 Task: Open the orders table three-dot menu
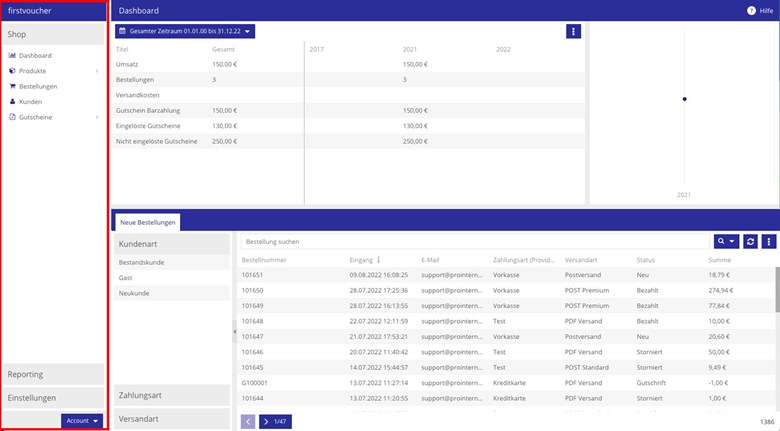tap(769, 241)
